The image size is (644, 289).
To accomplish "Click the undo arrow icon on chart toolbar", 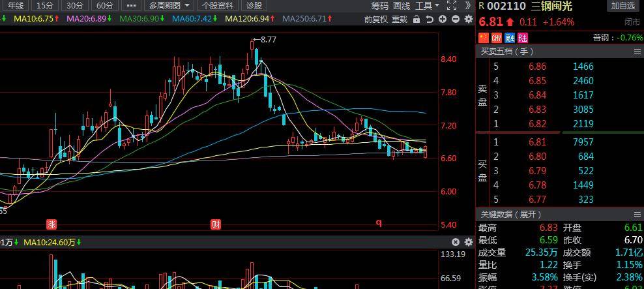I will coord(430,19).
